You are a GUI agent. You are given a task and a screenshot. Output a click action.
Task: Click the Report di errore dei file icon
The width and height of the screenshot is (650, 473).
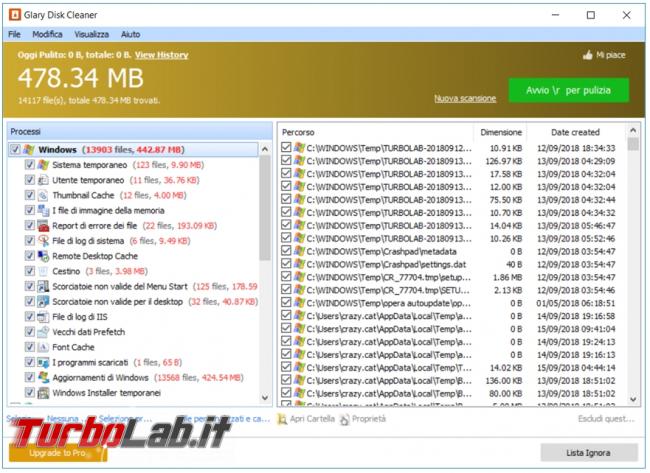point(43,226)
